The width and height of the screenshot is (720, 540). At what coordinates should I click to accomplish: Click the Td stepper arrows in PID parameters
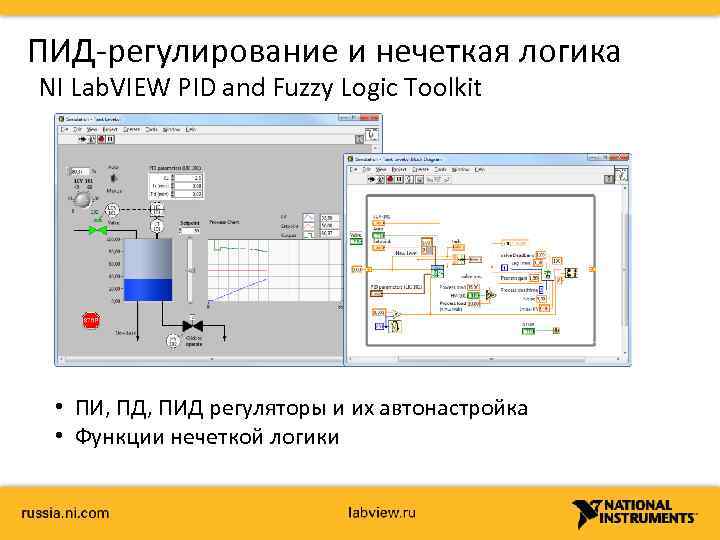tap(173, 194)
